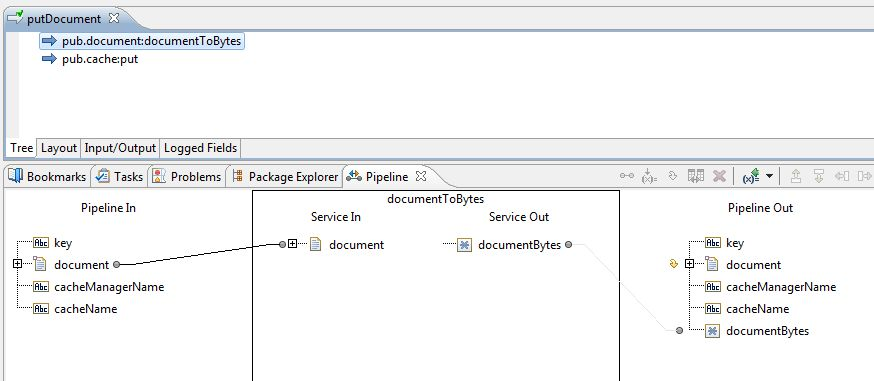This screenshot has width=874, height=381.
Task: Click the string icon of Pipeline In key
Action: pyautogui.click(x=41, y=242)
